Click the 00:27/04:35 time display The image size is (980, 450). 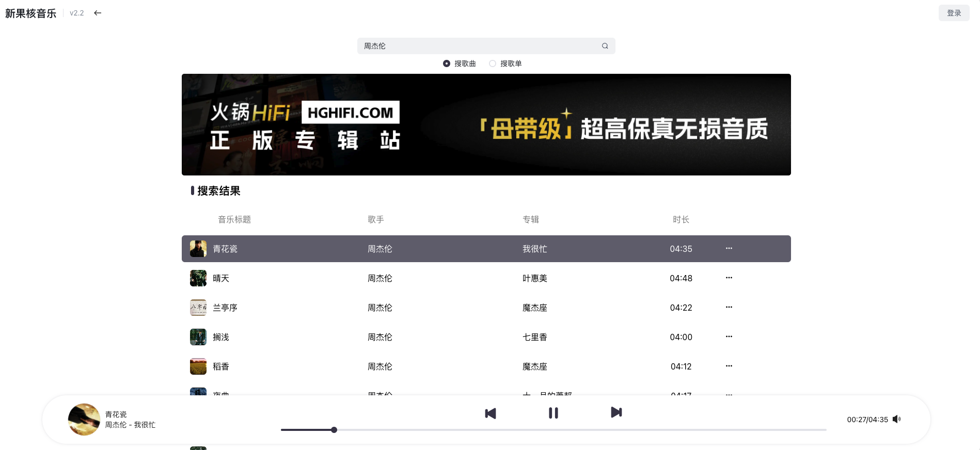[x=867, y=420]
